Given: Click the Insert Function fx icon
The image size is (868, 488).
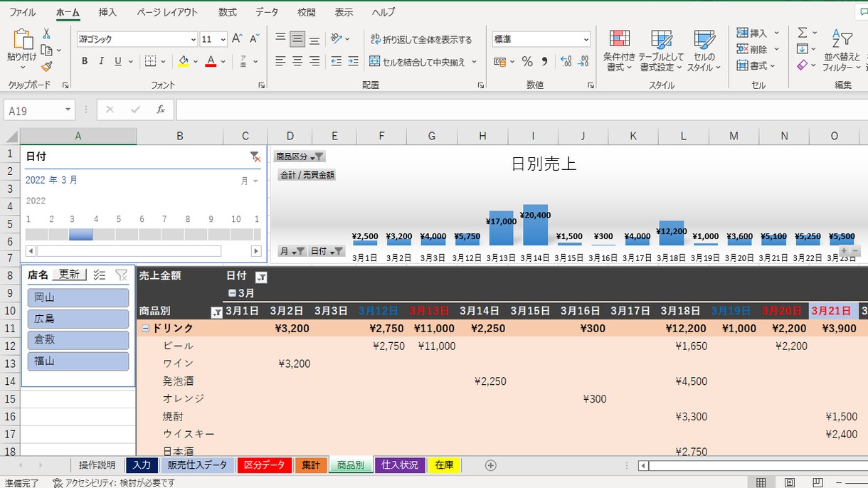Looking at the screenshot, I should click(x=161, y=110).
